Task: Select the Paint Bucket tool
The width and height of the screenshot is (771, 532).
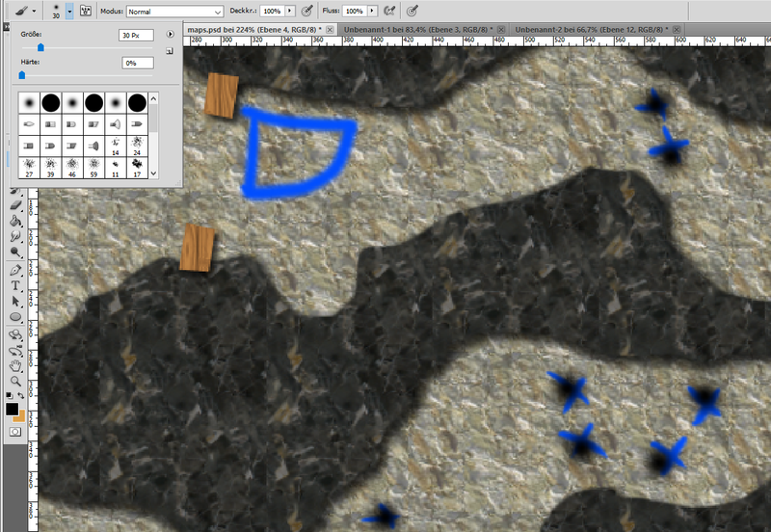Action: point(15,221)
